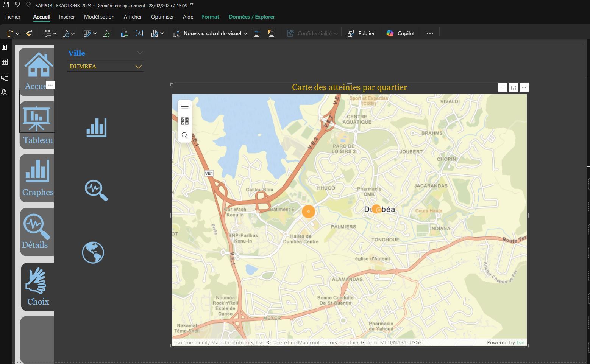Image resolution: width=590 pixels, height=364 pixels.
Task: Select the orange marker on Dumbéa label
Action: [376, 209]
